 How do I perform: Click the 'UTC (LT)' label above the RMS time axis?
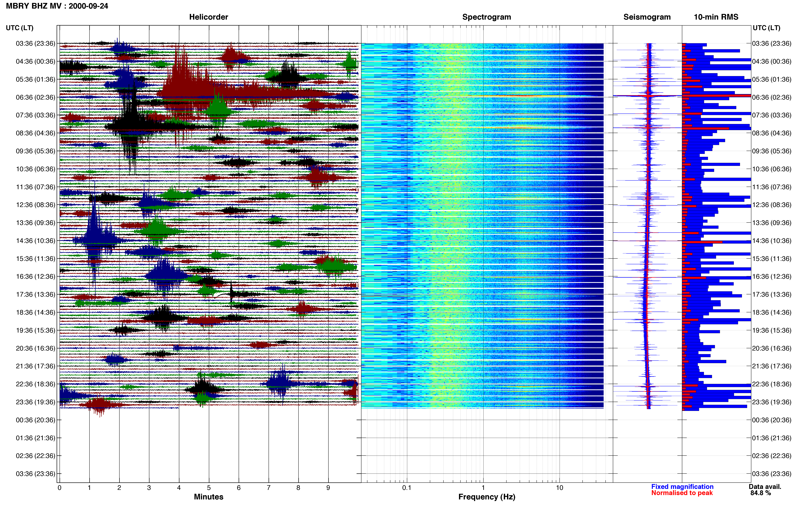click(x=766, y=28)
